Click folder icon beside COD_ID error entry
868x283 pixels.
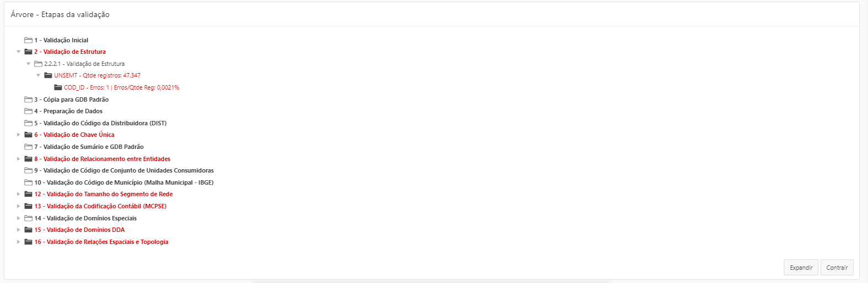point(58,87)
